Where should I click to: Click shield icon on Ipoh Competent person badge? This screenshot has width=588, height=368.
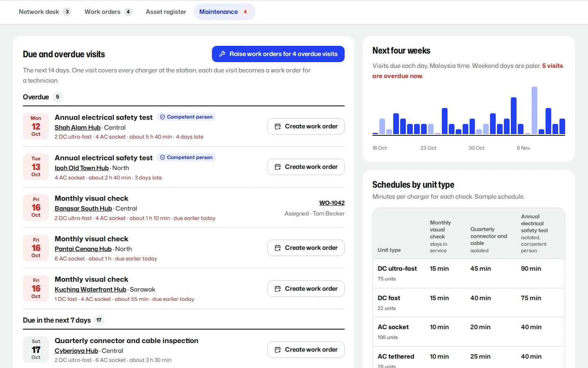click(x=163, y=157)
